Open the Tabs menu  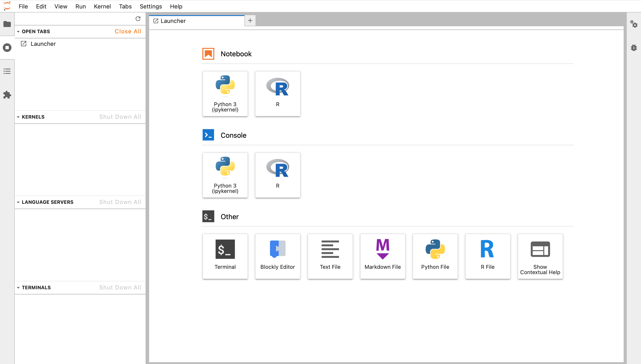click(125, 6)
